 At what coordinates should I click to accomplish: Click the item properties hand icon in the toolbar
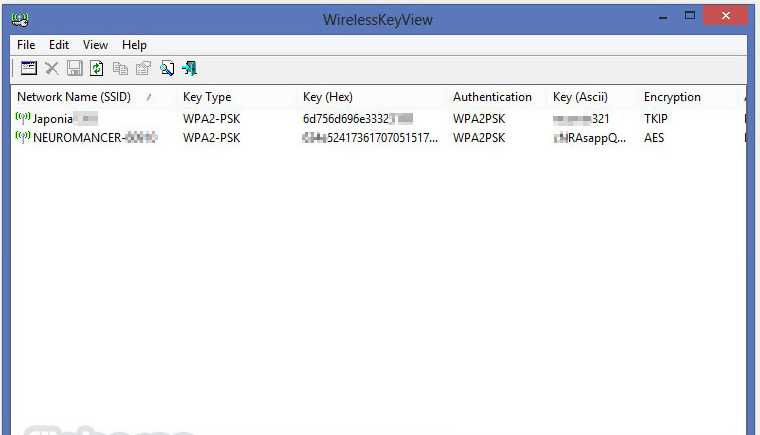click(143, 68)
